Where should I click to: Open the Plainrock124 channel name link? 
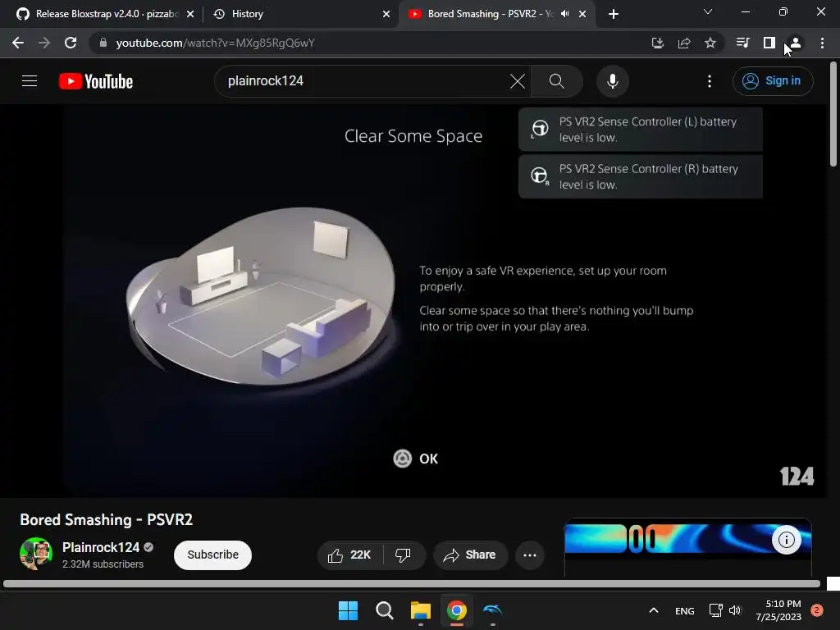[x=101, y=547]
